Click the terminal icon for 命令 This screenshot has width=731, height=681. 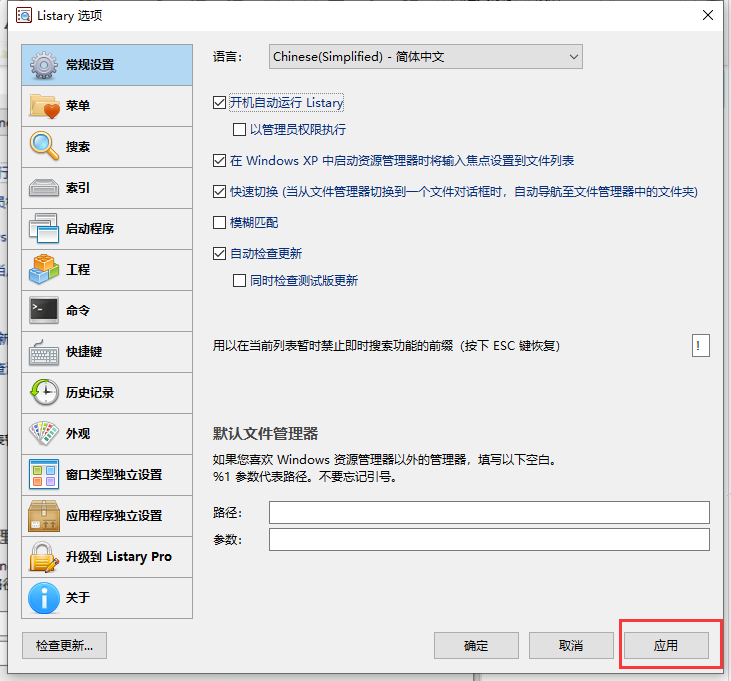coord(44,310)
